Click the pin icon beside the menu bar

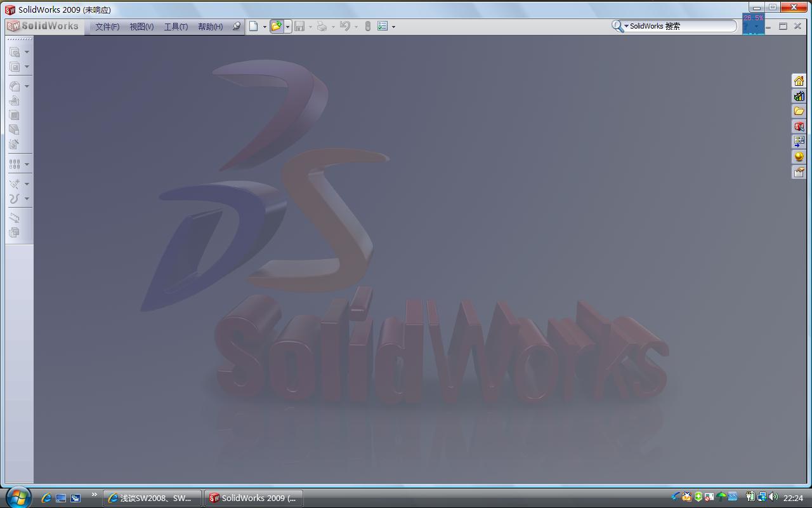[237, 26]
